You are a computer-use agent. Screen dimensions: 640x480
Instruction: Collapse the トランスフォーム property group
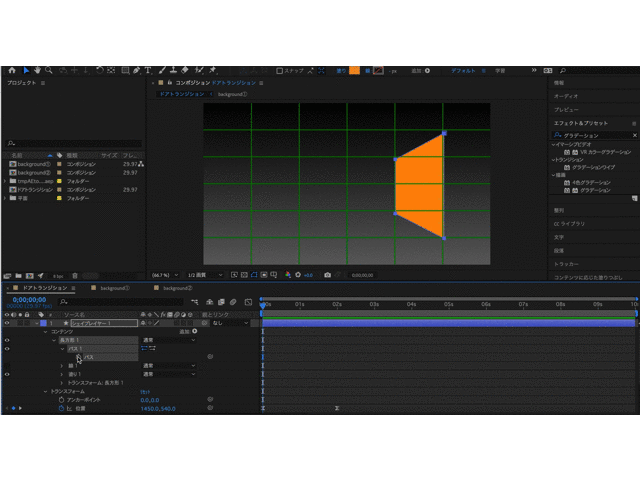[x=46, y=391]
